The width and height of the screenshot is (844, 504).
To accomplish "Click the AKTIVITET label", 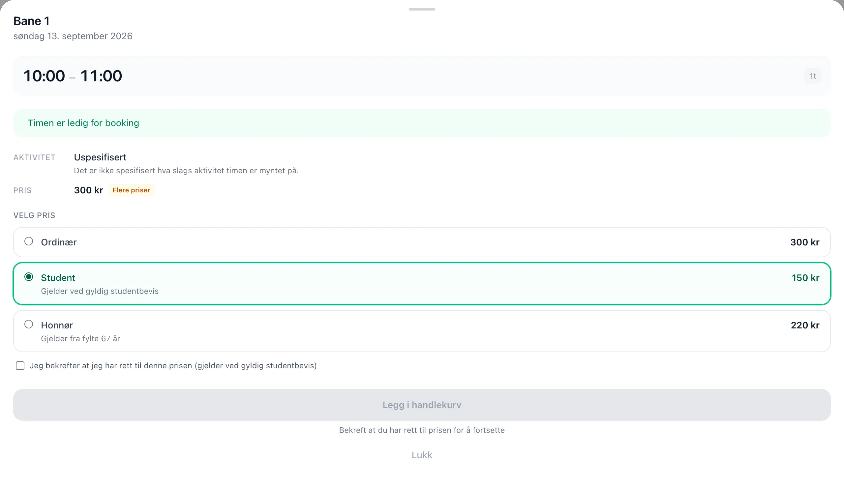I will coord(34,157).
